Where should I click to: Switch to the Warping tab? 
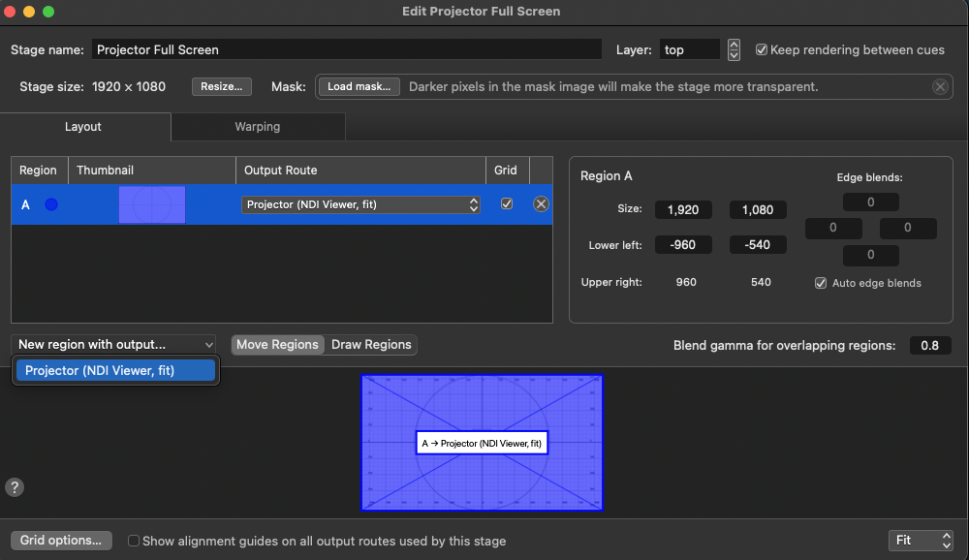coord(257,126)
